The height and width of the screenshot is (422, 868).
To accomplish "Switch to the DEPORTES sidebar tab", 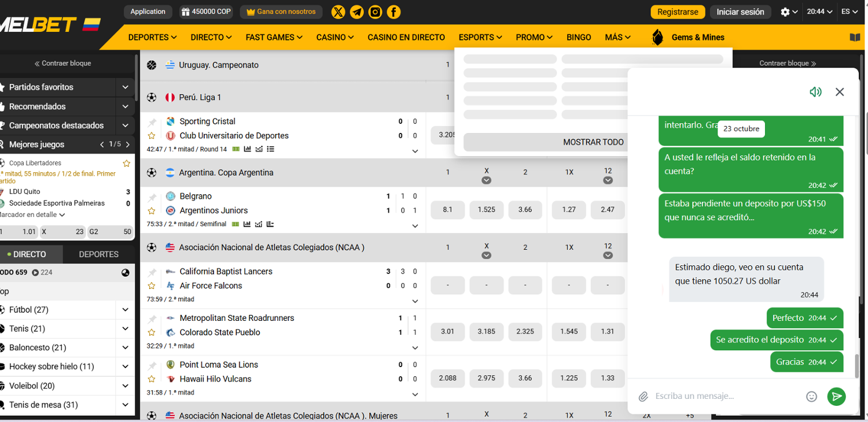I will (x=98, y=254).
